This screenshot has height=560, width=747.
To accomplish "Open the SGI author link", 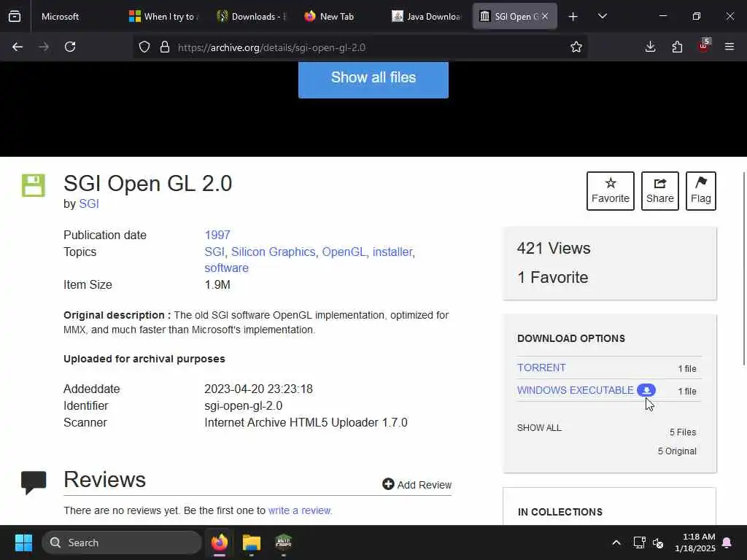I will (x=88, y=204).
